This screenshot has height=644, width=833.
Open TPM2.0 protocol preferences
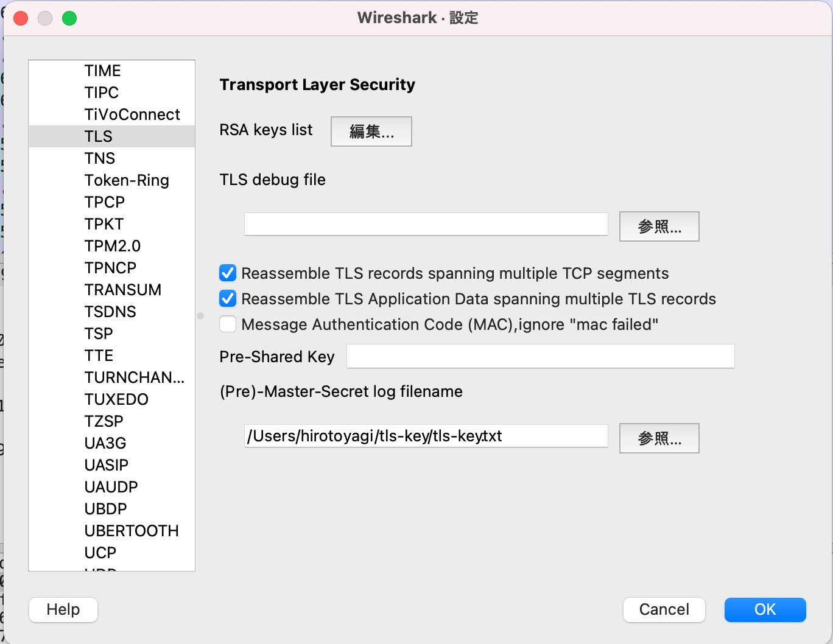pos(113,246)
